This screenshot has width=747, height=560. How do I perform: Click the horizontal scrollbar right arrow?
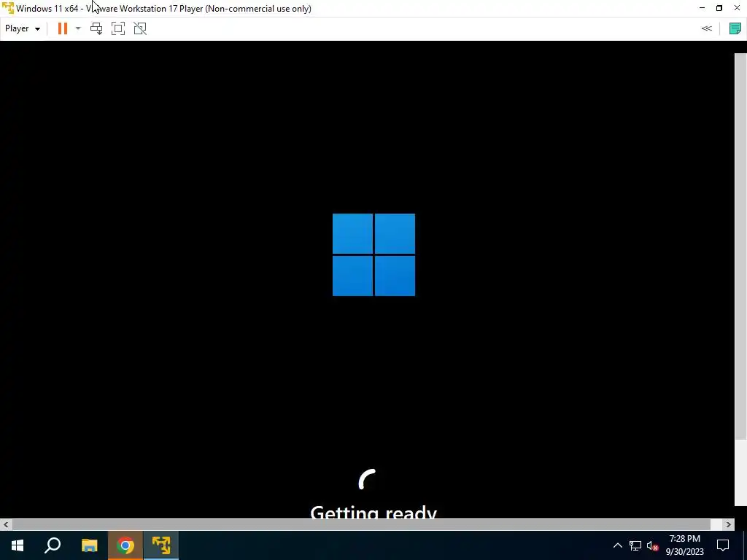[729, 524]
